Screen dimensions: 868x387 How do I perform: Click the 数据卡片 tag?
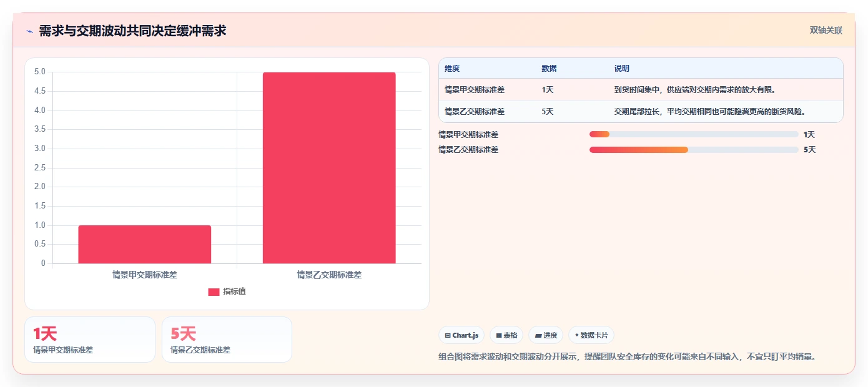pos(591,335)
